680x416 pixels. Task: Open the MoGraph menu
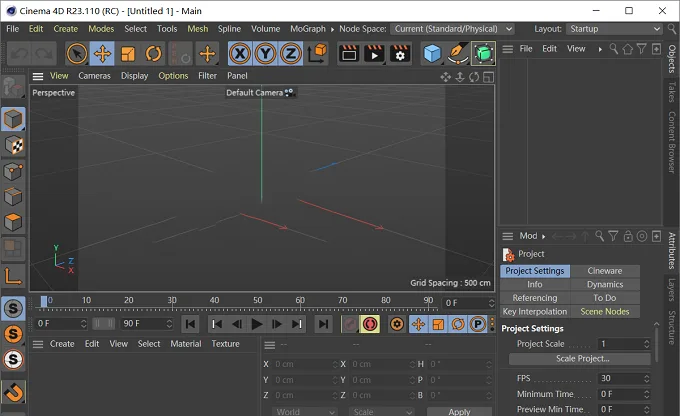(x=308, y=29)
